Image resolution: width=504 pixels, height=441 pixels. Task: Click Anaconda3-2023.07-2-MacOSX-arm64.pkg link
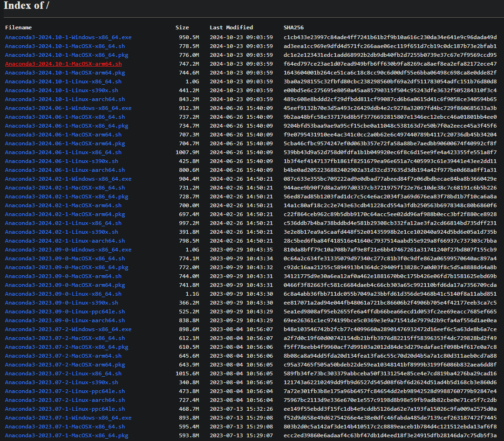(x=65, y=365)
